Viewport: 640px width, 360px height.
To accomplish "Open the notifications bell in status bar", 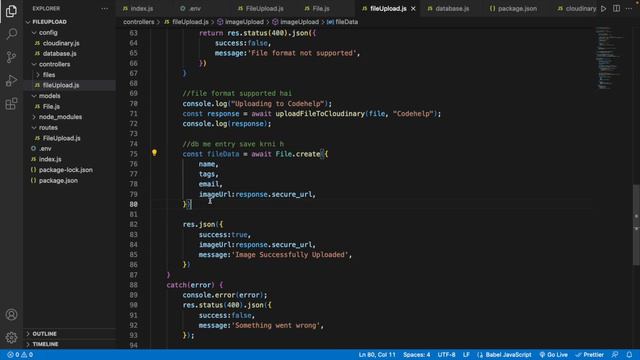I will [x=629, y=355].
